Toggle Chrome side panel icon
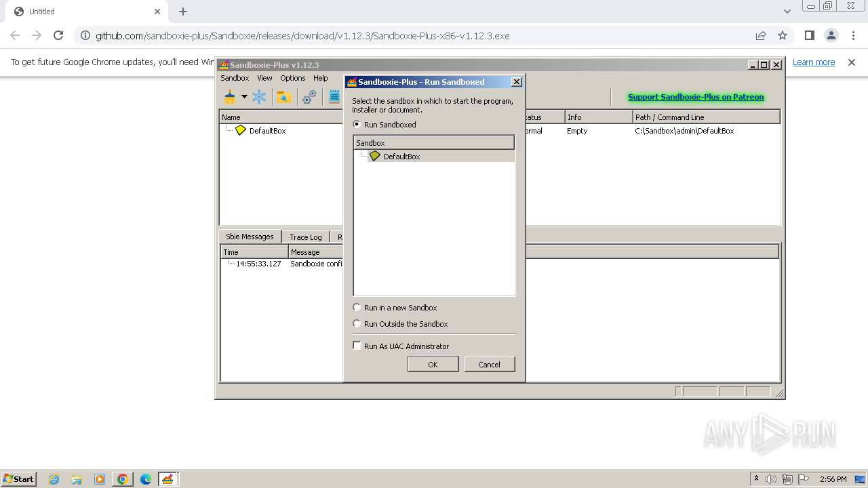The height and width of the screenshot is (488, 868). (x=810, y=35)
